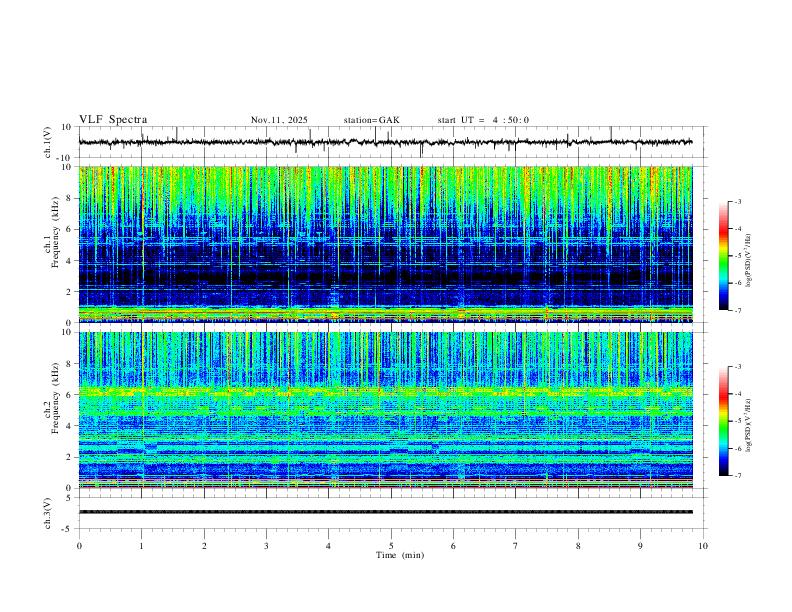Click the "8" kHz tick on ch.1 spectrogram axis
The height and width of the screenshot is (612, 792).
click(x=70, y=198)
